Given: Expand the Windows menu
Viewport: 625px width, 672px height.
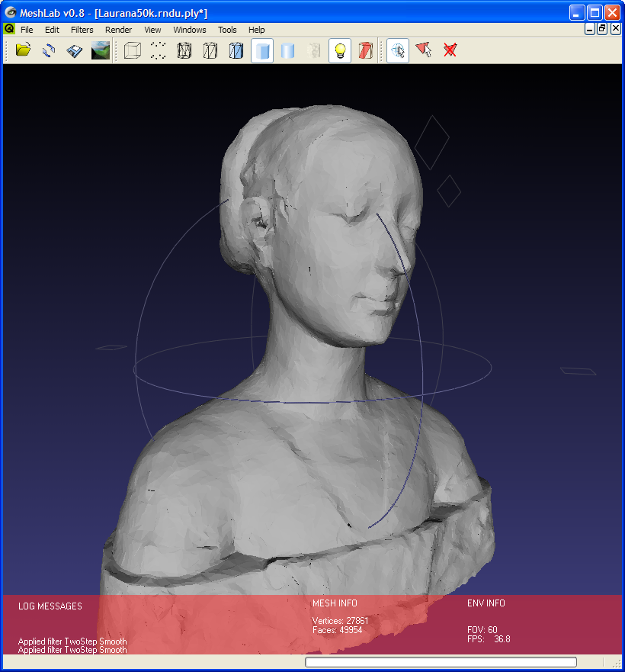Looking at the screenshot, I should [x=190, y=30].
